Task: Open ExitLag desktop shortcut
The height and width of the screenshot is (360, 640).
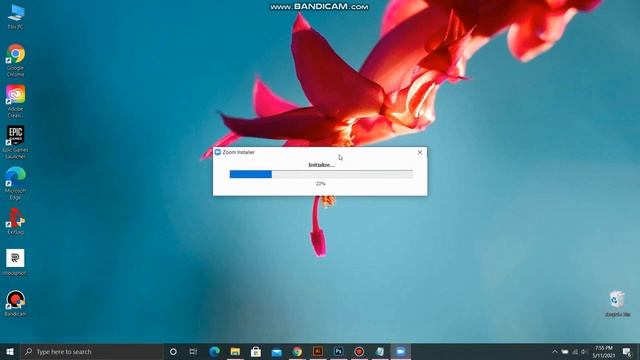Action: click(16, 221)
